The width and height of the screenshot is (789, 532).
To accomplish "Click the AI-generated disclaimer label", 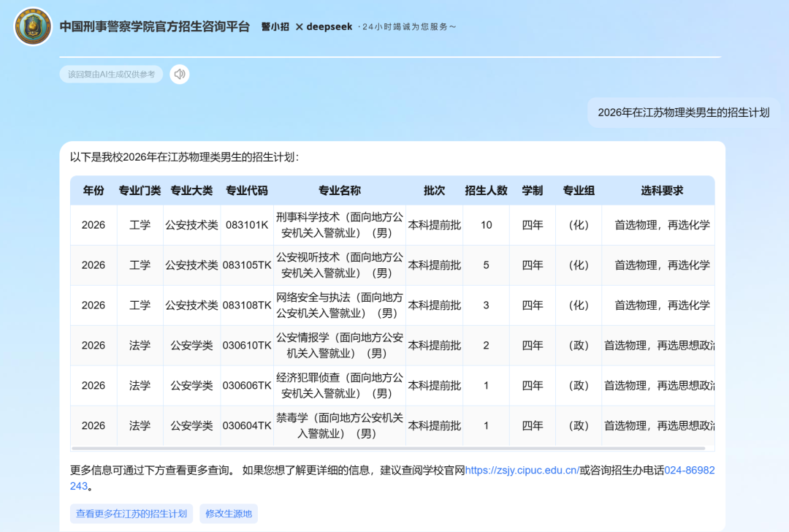I will click(x=111, y=75).
